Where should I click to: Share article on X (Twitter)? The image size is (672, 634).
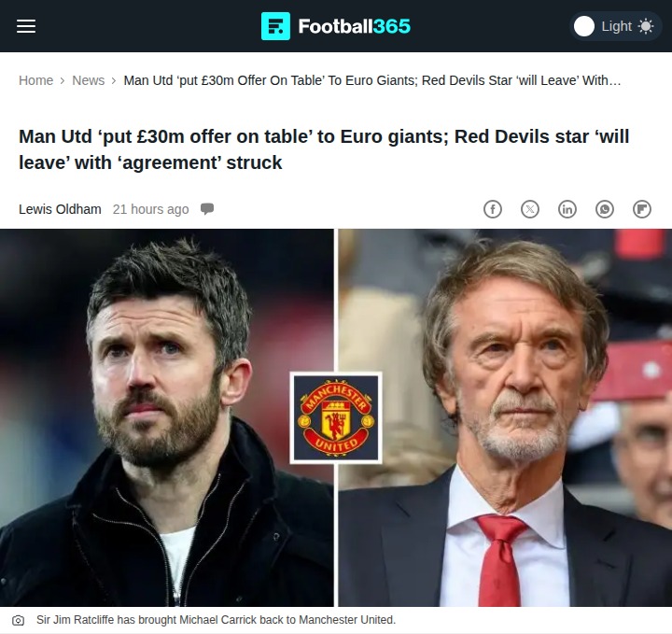point(530,209)
